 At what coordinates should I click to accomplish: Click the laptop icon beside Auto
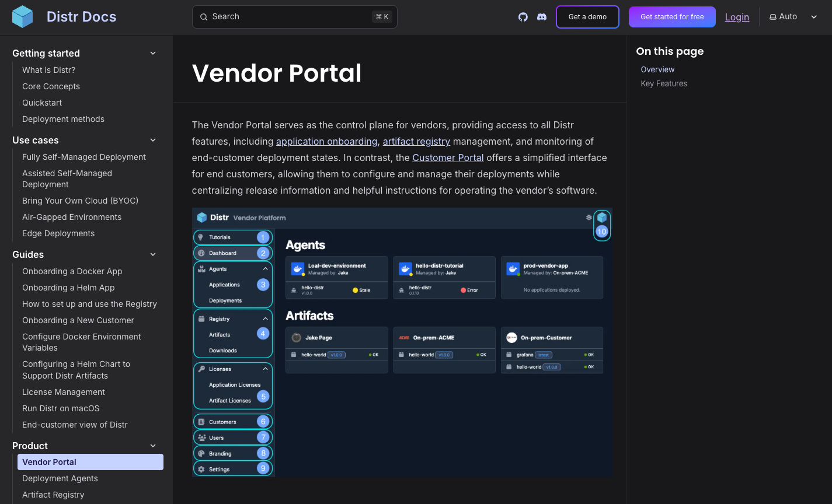coord(772,17)
